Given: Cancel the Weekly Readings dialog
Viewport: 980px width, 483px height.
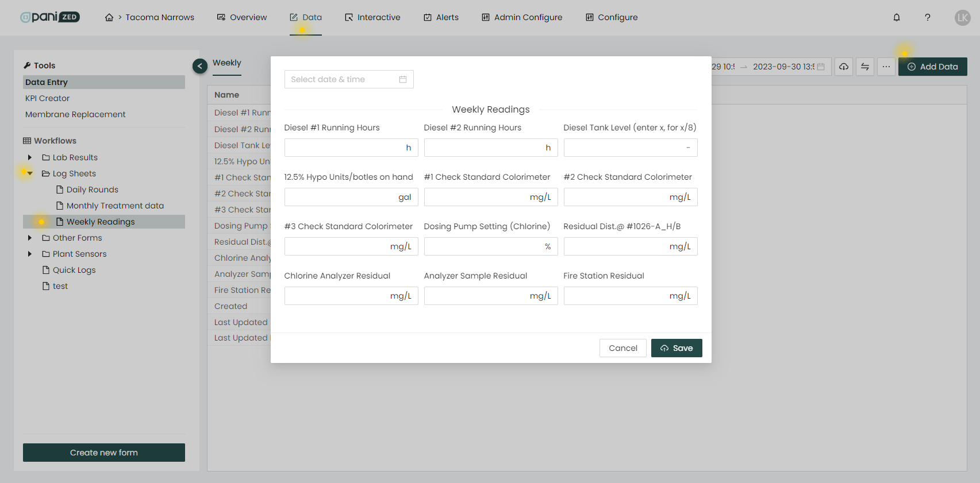Looking at the screenshot, I should pyautogui.click(x=622, y=348).
